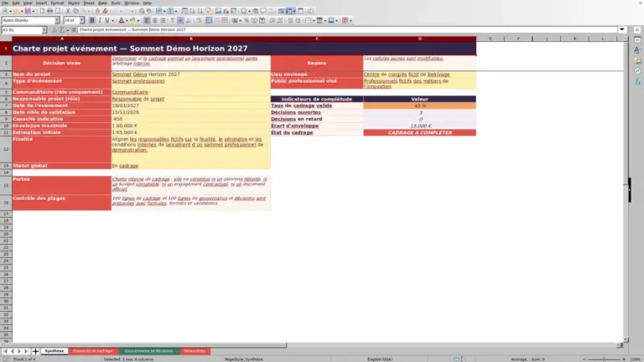Open the sidebar Functions deck
The width and height of the screenshot is (644, 362).
pyautogui.click(x=637, y=81)
